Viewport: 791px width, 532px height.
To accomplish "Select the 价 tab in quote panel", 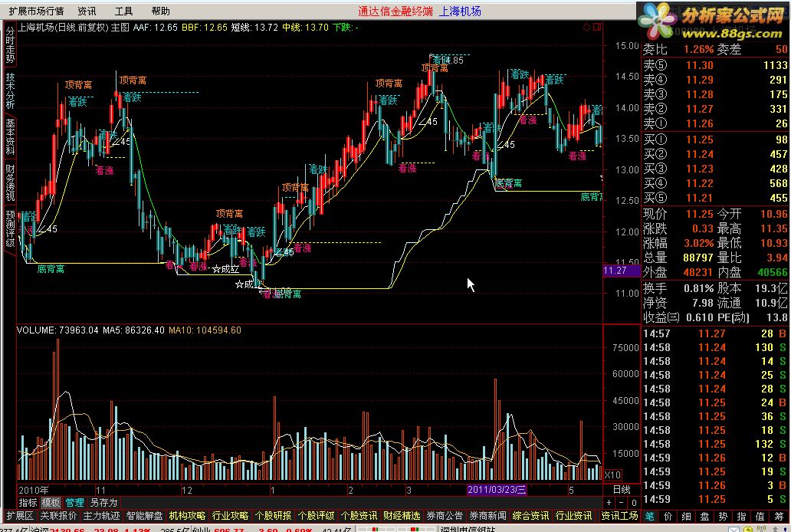I will 668,516.
